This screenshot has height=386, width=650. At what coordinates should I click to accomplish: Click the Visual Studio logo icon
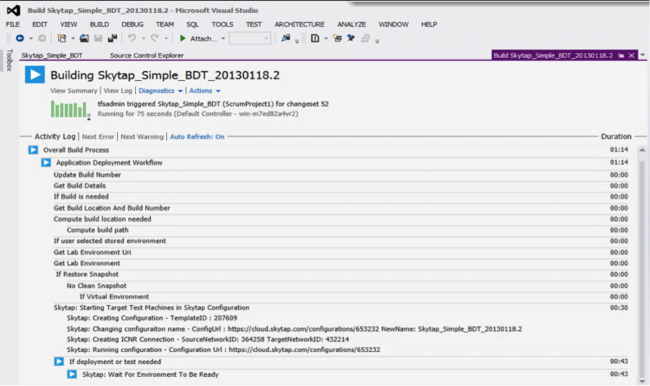pyautogui.click(x=13, y=10)
